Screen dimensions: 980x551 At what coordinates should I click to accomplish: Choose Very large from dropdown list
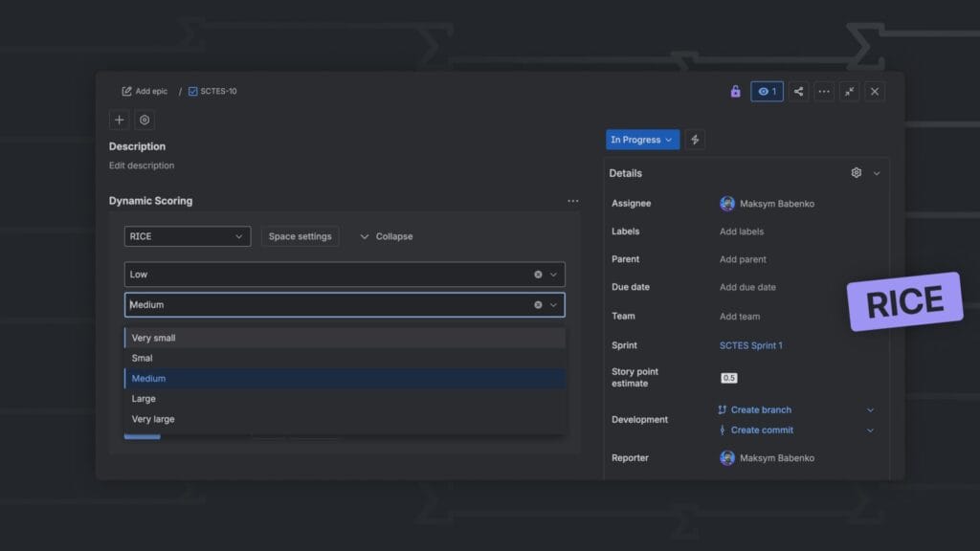coord(153,419)
